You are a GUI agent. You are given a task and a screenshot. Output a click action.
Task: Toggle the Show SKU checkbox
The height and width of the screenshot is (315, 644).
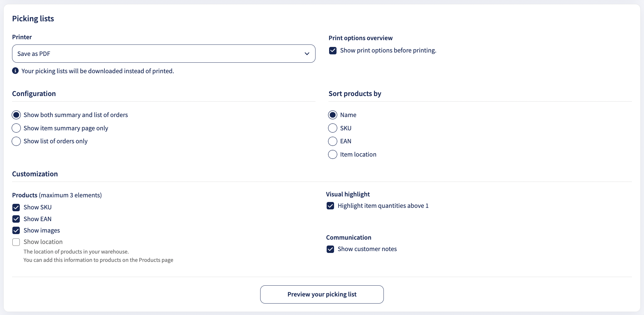click(x=16, y=208)
